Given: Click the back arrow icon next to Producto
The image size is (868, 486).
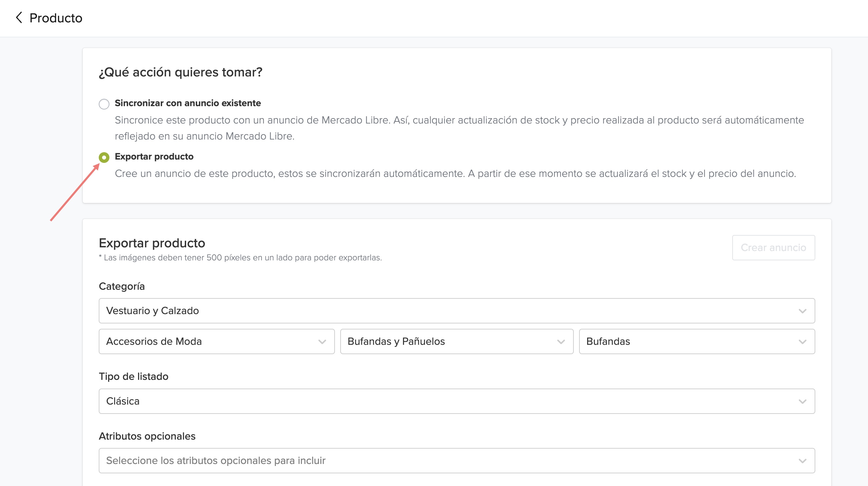Looking at the screenshot, I should point(19,18).
